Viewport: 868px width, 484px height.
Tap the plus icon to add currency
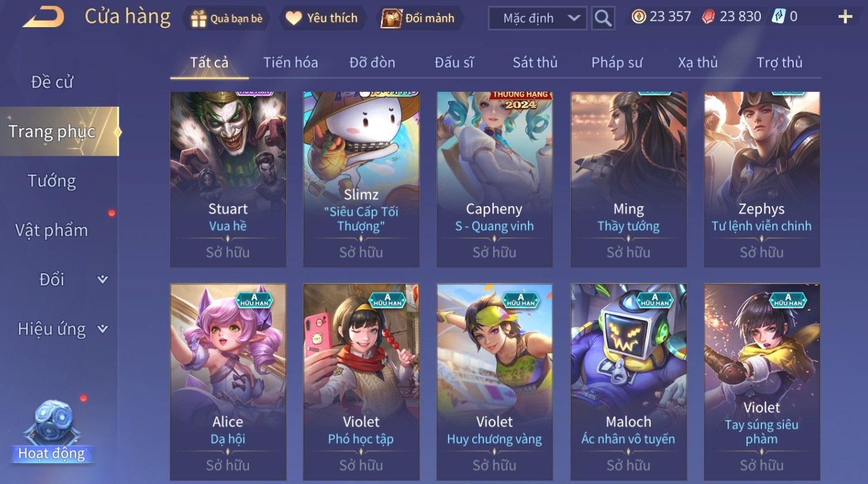click(845, 17)
